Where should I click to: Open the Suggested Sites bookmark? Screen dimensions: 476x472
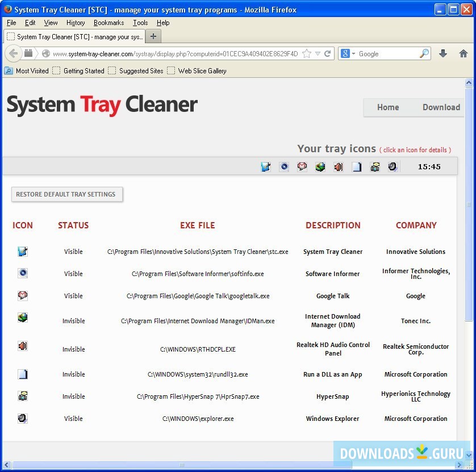click(x=136, y=71)
